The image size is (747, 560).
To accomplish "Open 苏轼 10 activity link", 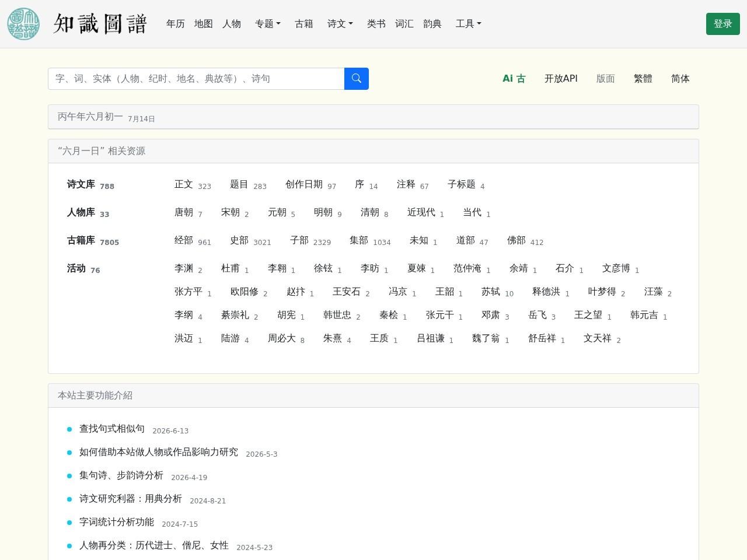I will tap(498, 292).
